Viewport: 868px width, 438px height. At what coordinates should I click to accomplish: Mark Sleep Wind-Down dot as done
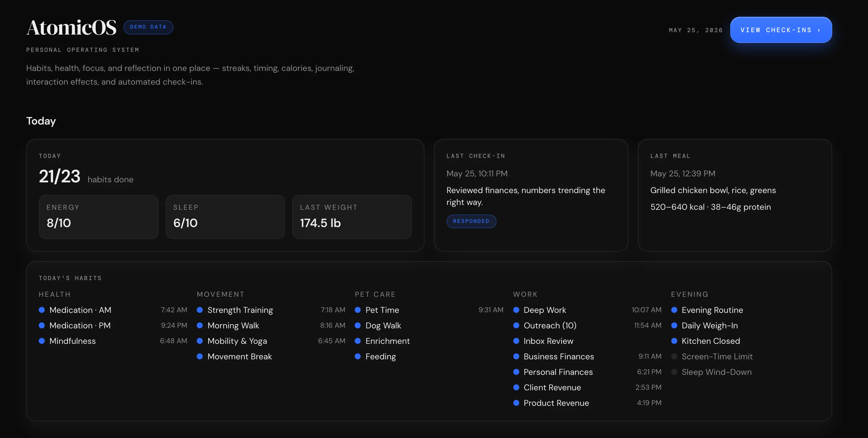[x=674, y=372]
